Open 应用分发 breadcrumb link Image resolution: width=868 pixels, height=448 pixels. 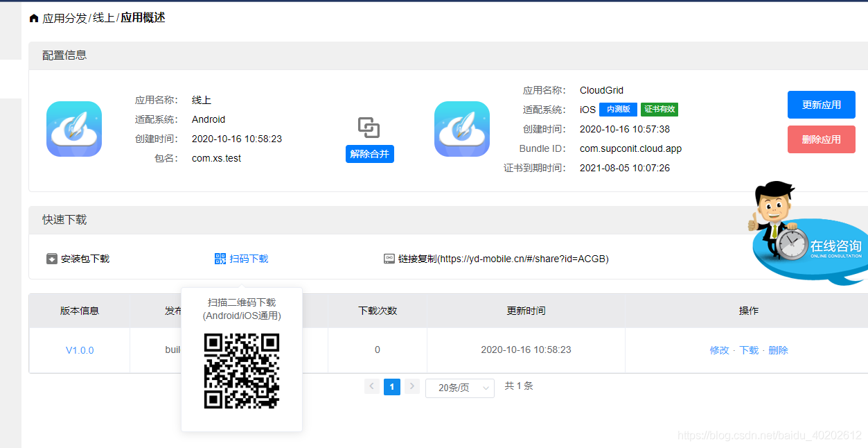(x=65, y=18)
